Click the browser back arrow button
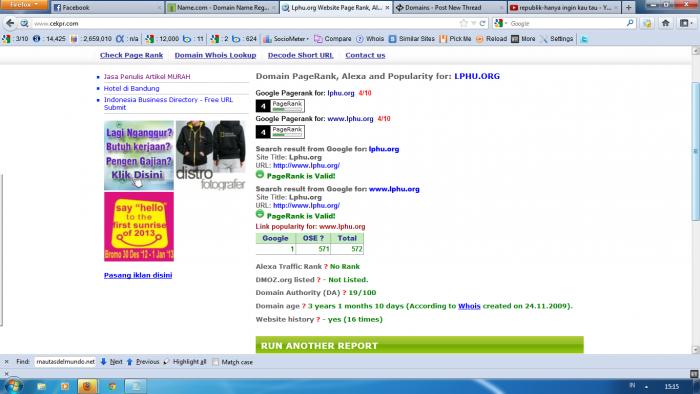This screenshot has width=700, height=394. (10, 23)
